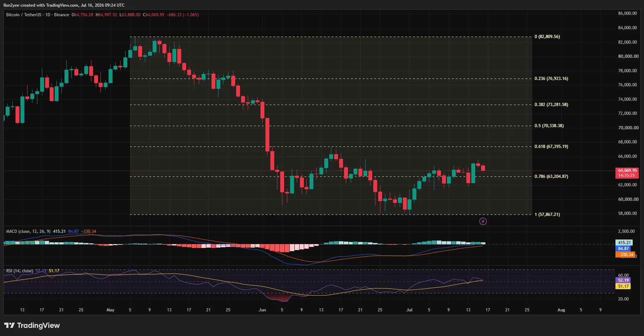Click the latest red candlestick on the chart

point(483,168)
